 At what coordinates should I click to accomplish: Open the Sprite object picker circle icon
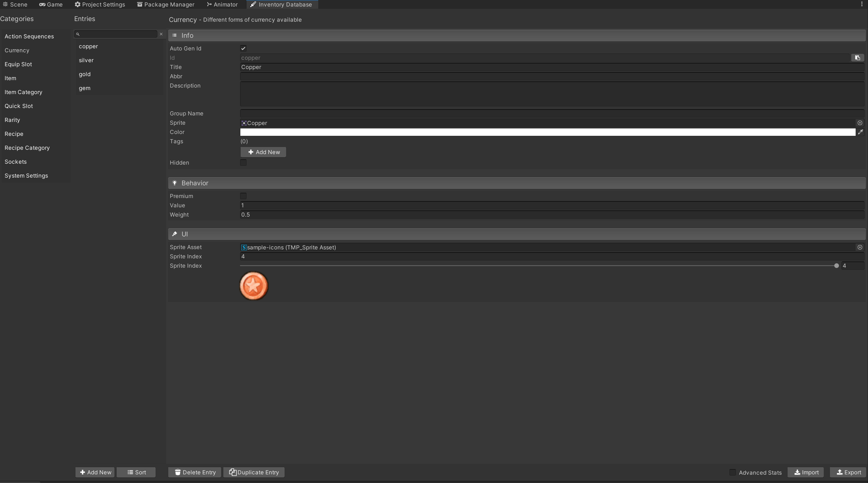pos(860,123)
